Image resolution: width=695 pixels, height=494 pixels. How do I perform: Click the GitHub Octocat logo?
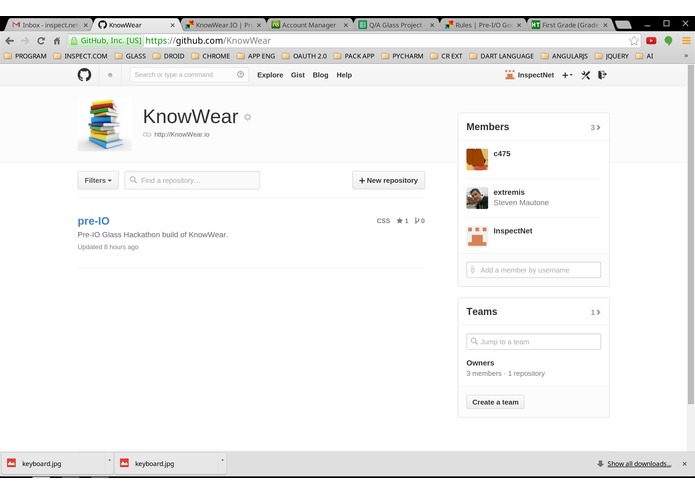[84, 75]
